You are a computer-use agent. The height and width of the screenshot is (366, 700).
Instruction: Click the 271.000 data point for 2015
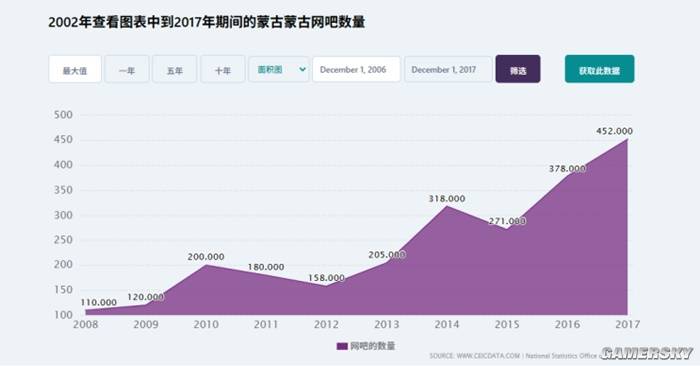tap(507, 229)
